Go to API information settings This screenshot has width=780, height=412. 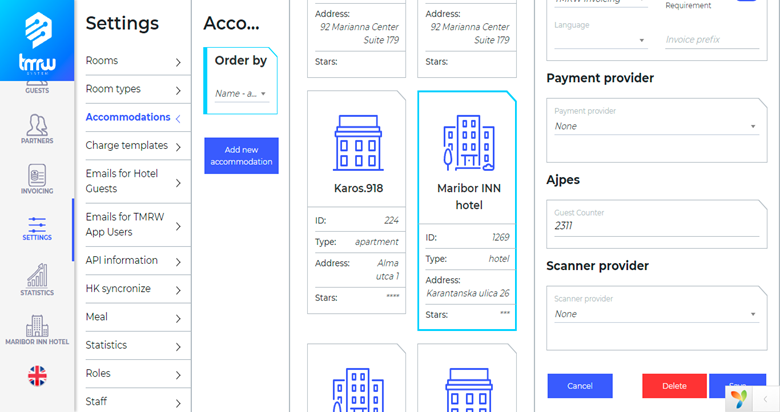(134, 260)
